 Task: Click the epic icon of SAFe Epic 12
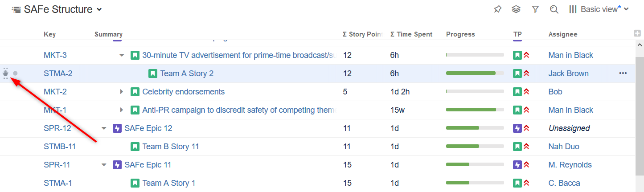[x=117, y=128]
